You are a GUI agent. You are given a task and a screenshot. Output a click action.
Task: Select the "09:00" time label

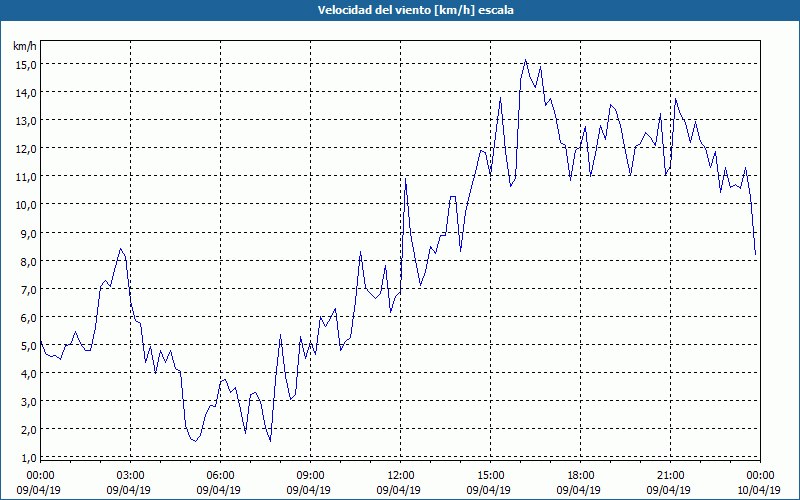pyautogui.click(x=310, y=476)
